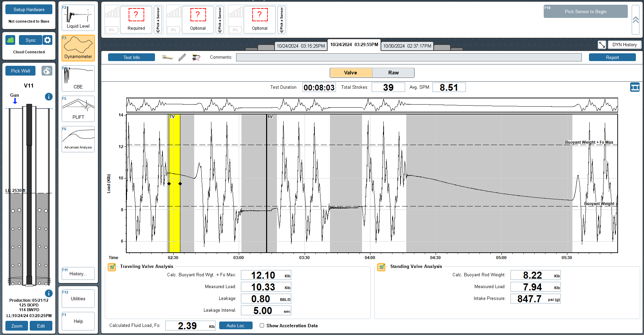Switch to the Raw data tab
644x335 pixels.
pyautogui.click(x=393, y=73)
